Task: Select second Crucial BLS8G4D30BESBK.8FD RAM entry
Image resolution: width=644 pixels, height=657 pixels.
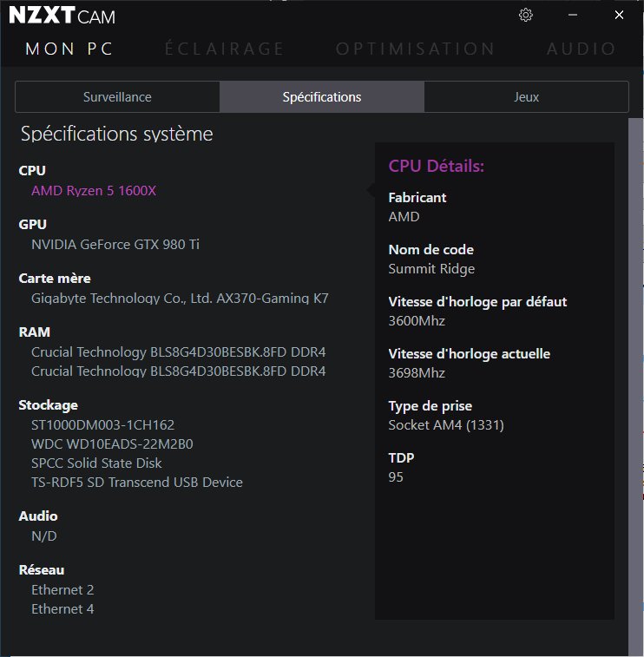Action: click(x=179, y=371)
